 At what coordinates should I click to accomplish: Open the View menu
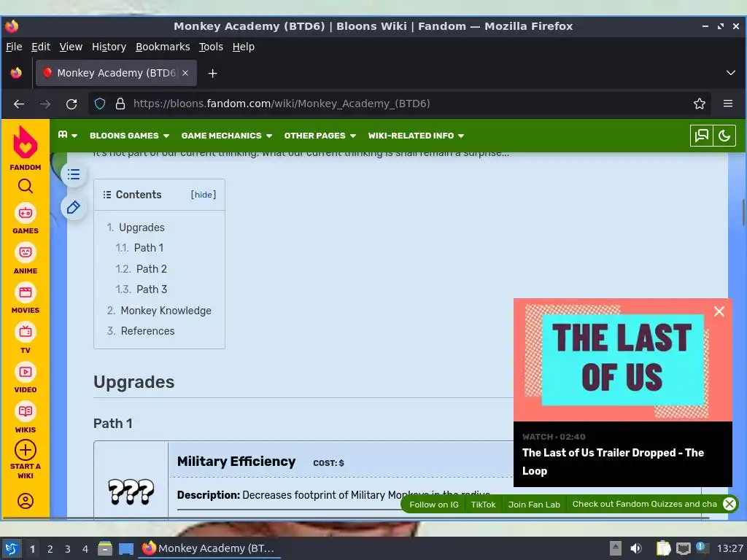[71, 47]
